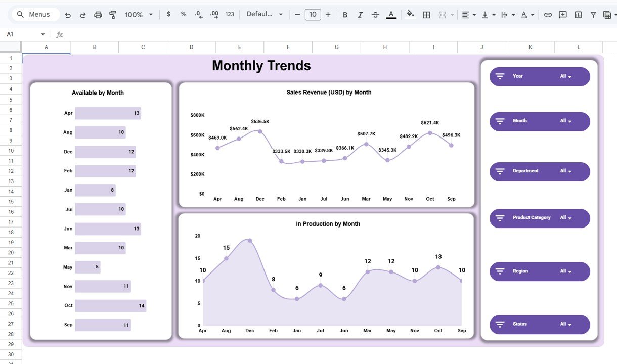Insert a chart from the toolbar
This screenshot has height=364, width=617.
pos(578,14)
